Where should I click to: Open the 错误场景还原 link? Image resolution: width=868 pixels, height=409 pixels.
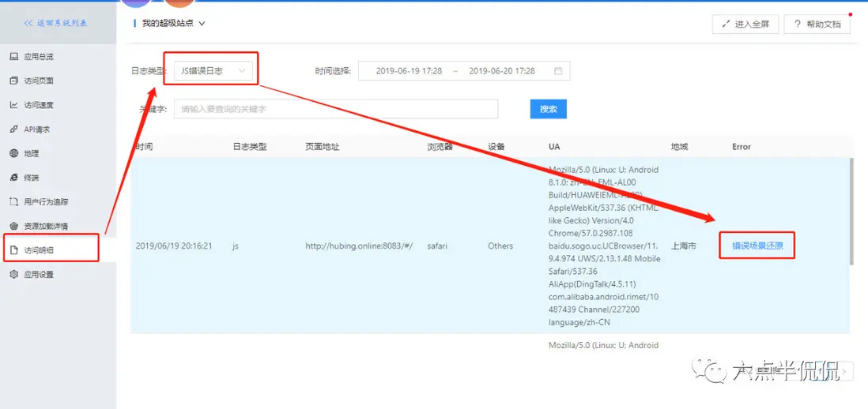(x=758, y=246)
